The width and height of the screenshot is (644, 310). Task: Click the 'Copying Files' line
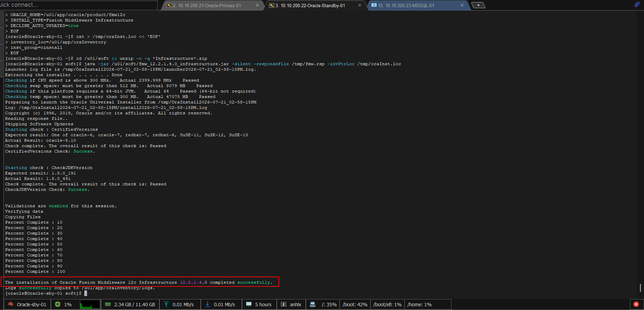(23, 217)
